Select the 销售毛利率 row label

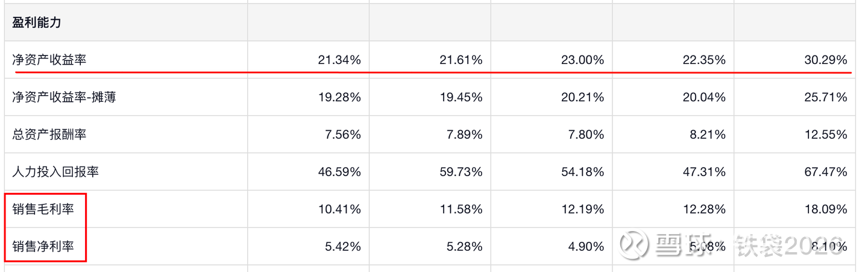[x=43, y=209]
